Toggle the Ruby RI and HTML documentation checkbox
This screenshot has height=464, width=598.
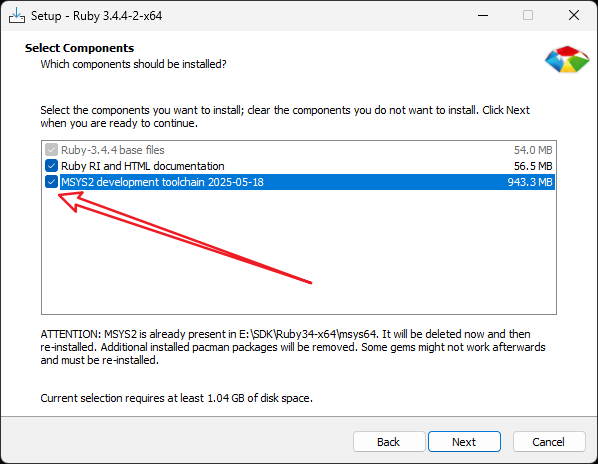[51, 166]
